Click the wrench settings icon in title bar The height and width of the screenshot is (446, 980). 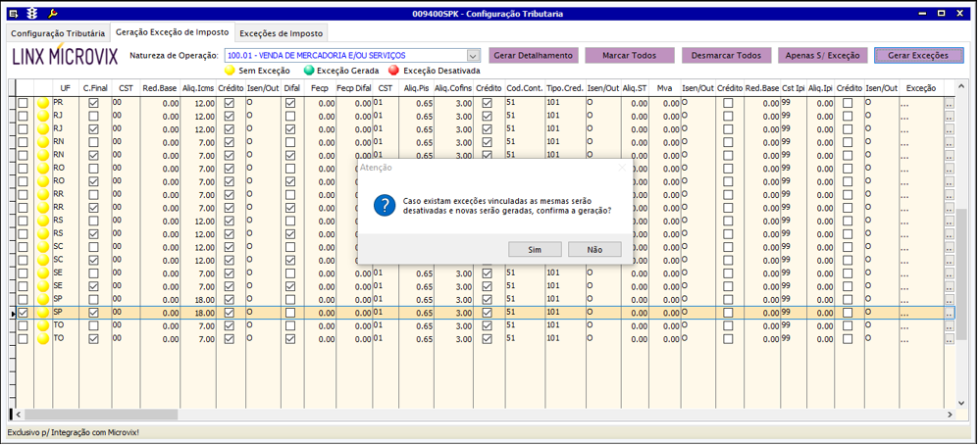(53, 14)
